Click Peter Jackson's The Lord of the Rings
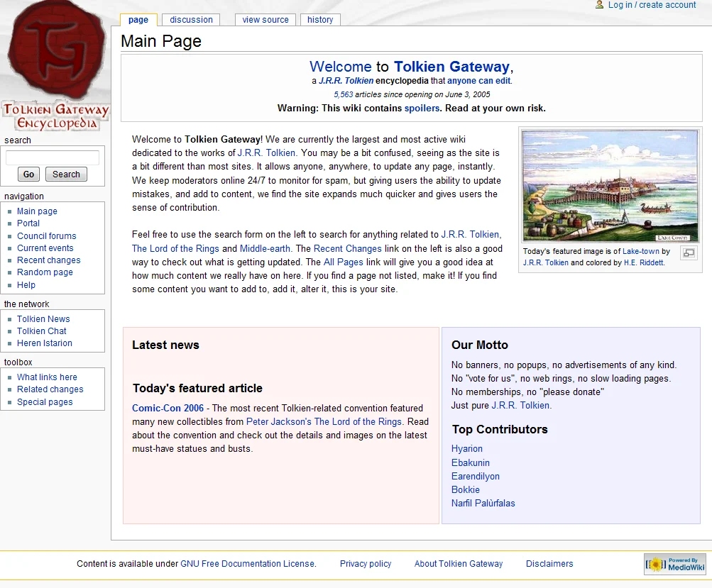This screenshot has width=712, height=588. coord(324,422)
